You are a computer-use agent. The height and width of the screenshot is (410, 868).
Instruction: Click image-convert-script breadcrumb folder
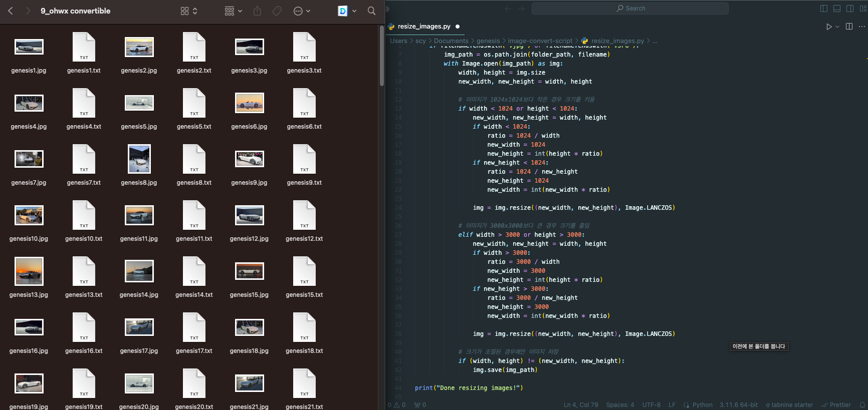[x=540, y=41]
